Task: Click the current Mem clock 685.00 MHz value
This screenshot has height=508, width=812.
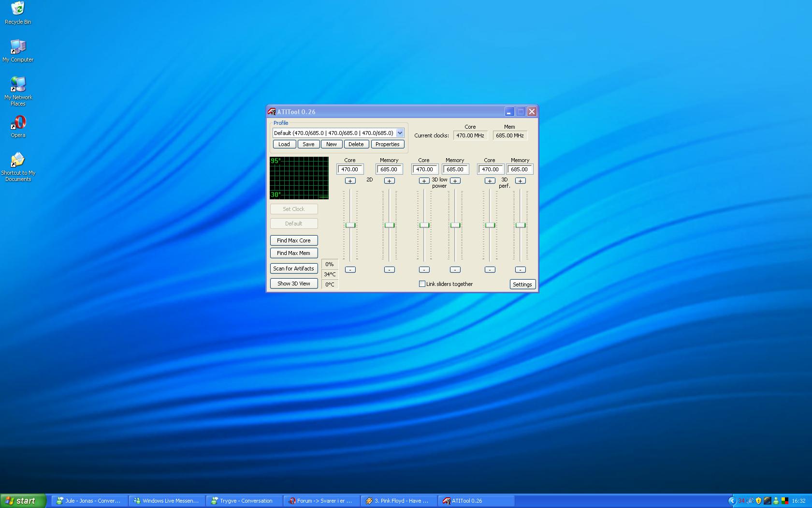Action: click(x=510, y=135)
